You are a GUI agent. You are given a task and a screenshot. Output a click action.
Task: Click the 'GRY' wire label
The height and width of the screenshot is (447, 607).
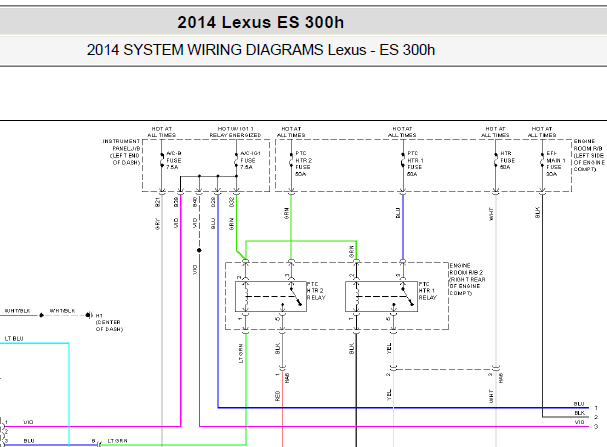pyautogui.click(x=158, y=224)
